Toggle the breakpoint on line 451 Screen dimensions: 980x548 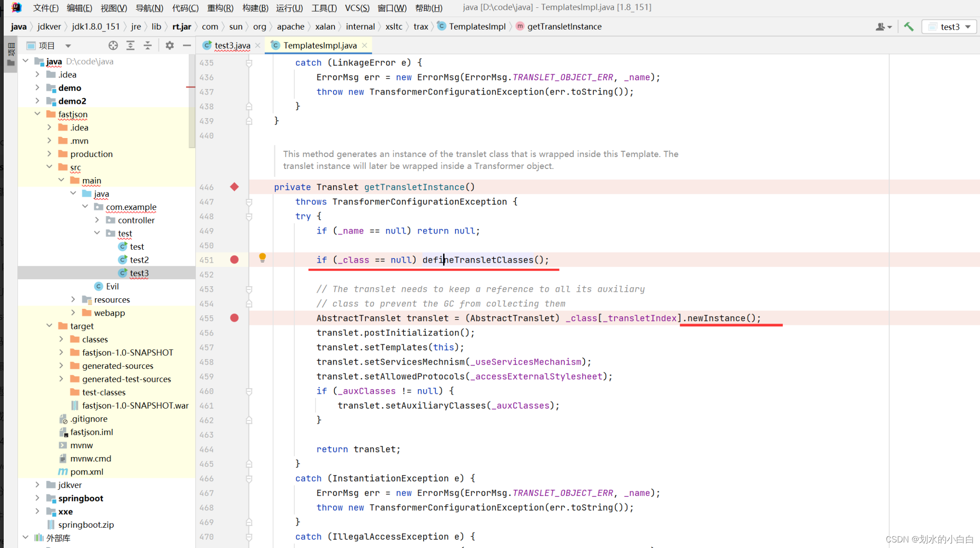click(234, 259)
